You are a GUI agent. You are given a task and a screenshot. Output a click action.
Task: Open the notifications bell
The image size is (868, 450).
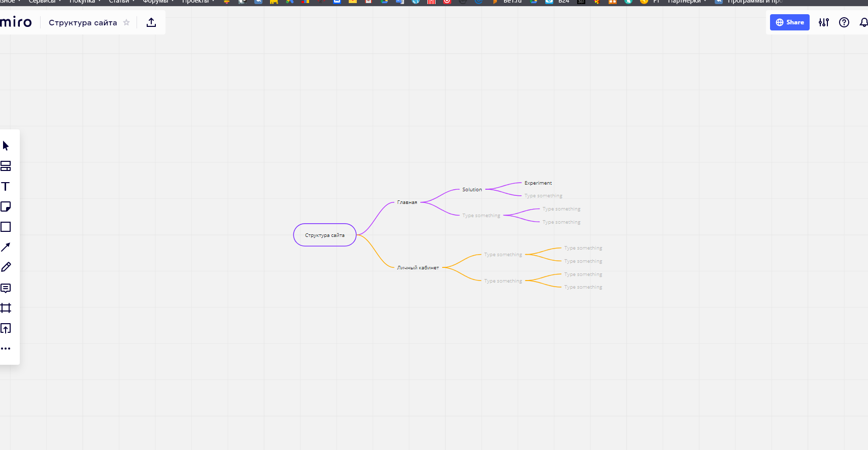point(863,22)
